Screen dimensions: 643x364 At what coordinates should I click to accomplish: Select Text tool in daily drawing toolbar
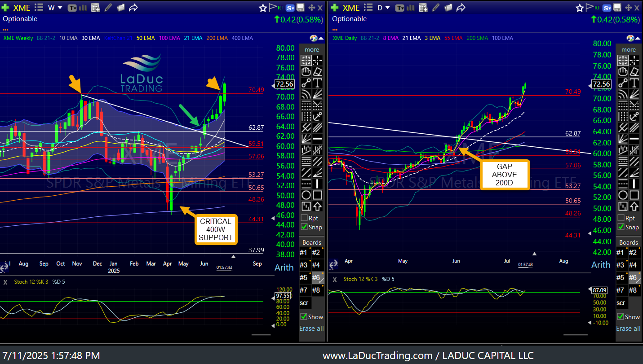click(x=634, y=83)
